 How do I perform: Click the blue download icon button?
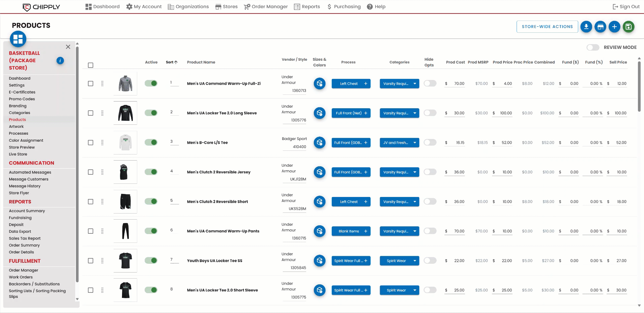point(586,27)
